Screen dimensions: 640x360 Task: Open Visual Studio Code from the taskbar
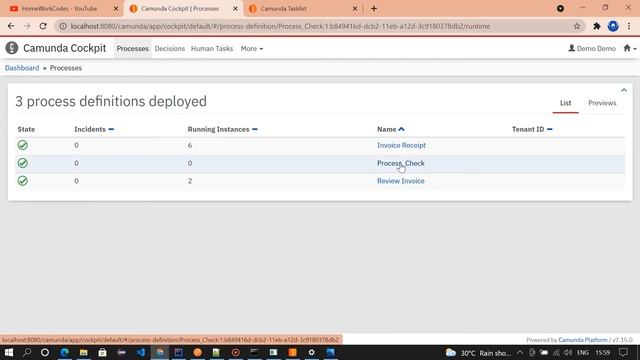coord(141,352)
